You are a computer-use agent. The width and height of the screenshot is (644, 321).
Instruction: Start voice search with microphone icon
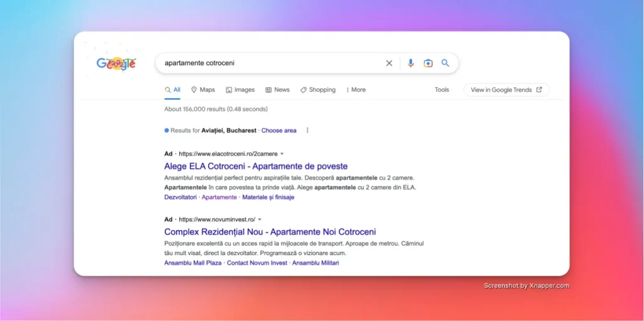coord(411,63)
